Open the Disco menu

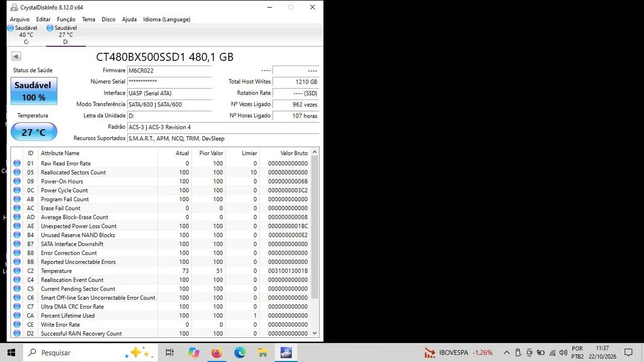point(109,19)
